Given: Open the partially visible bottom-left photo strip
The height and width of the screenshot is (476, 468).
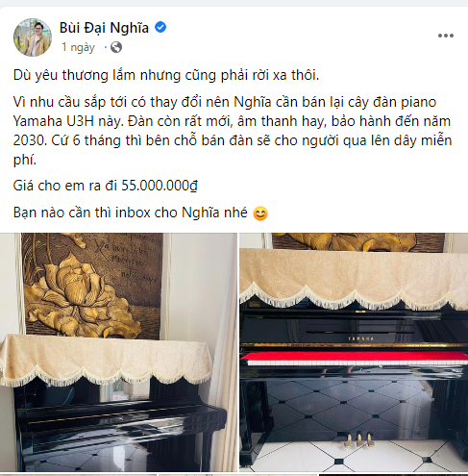Looking at the screenshot, I should point(78,475).
